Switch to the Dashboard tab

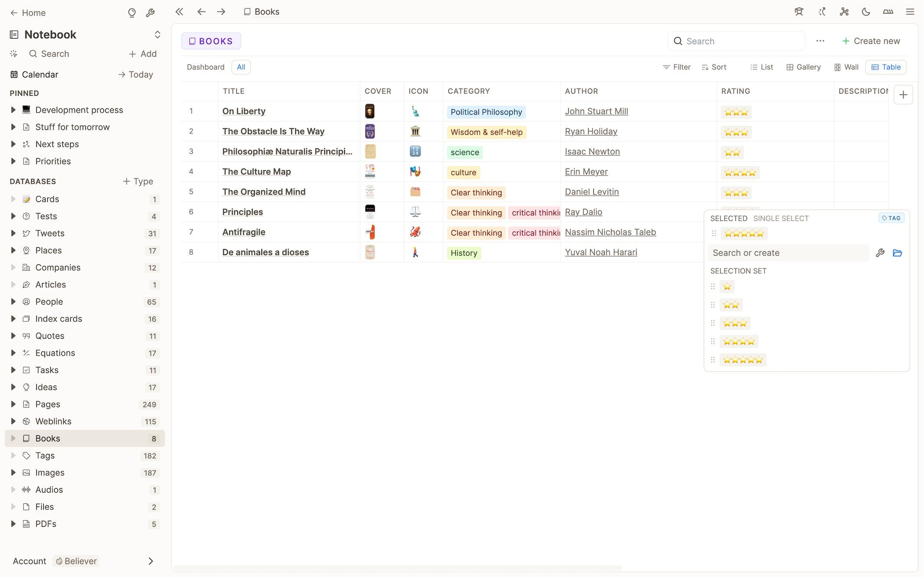tap(206, 67)
